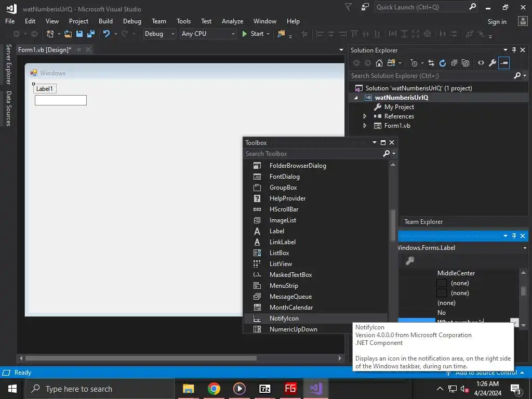Viewport: 532px width, 399px height.
Task: Open File Explorer from the taskbar
Action: click(x=188, y=389)
